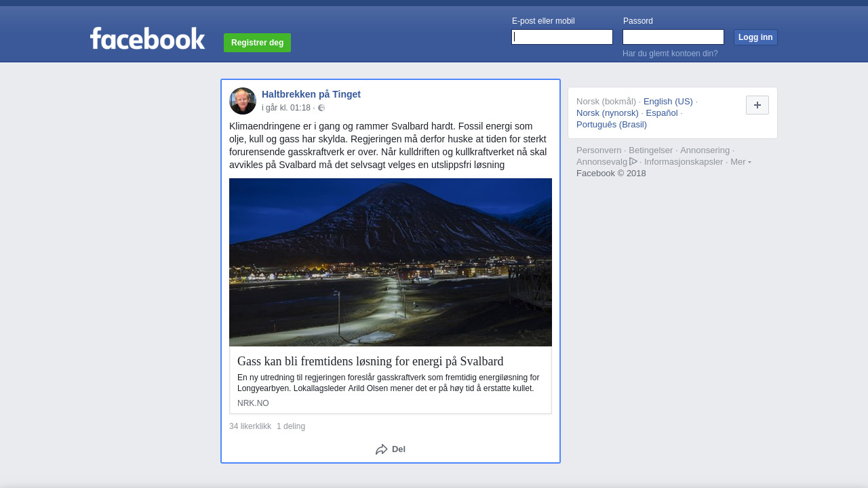The height and width of the screenshot is (488, 868).
Task: Open the Informasjonskapsler footer link
Action: tap(684, 162)
